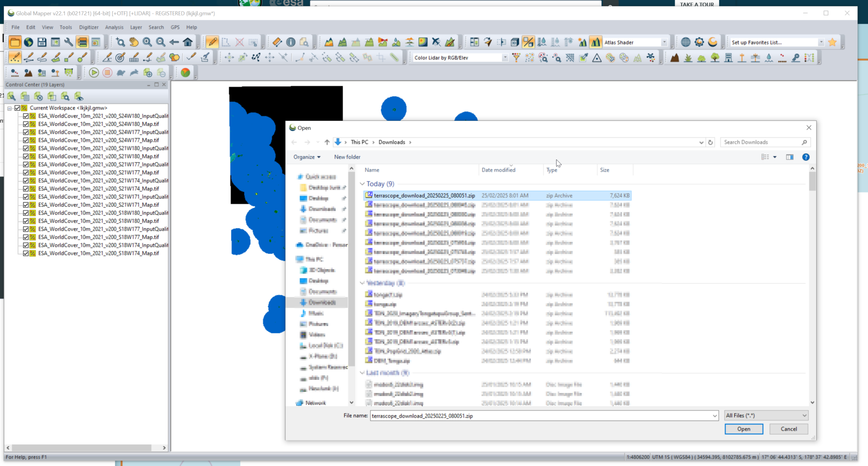The height and width of the screenshot is (466, 868).
Task: Open Online Data with the globe icon
Action: pos(28,42)
